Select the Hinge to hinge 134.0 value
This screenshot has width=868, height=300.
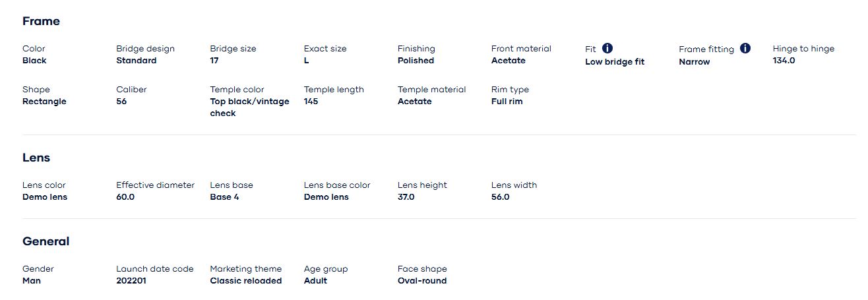click(x=784, y=61)
